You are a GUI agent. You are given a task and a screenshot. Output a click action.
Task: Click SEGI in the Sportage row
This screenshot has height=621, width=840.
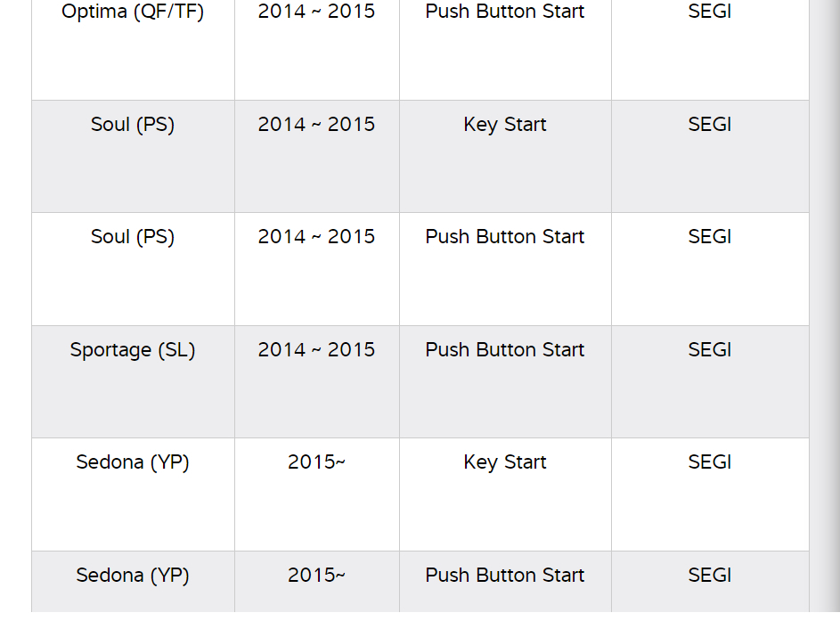click(710, 350)
